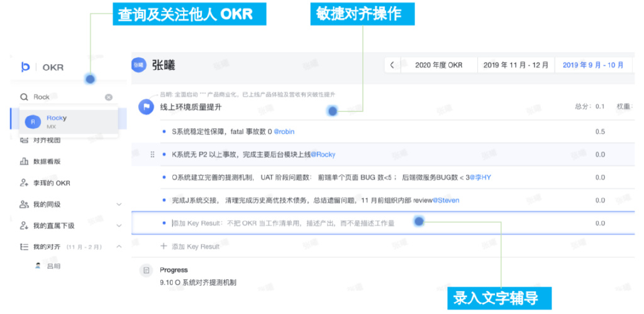The height and width of the screenshot is (314, 644).
Task: Open 数据看版 in the sidebar
Action: (x=47, y=162)
